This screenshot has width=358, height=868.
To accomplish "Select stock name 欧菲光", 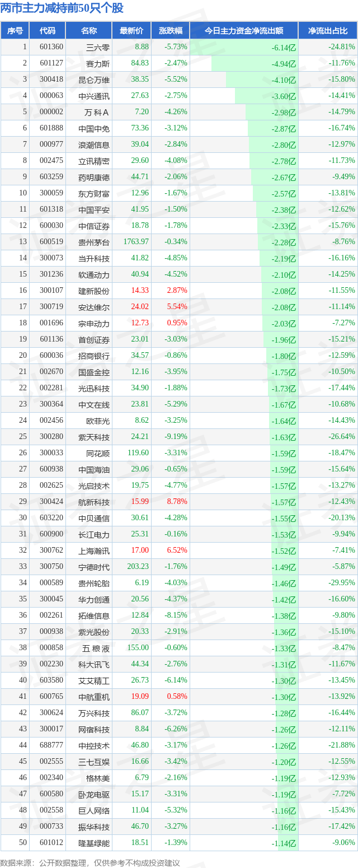I will (98, 421).
